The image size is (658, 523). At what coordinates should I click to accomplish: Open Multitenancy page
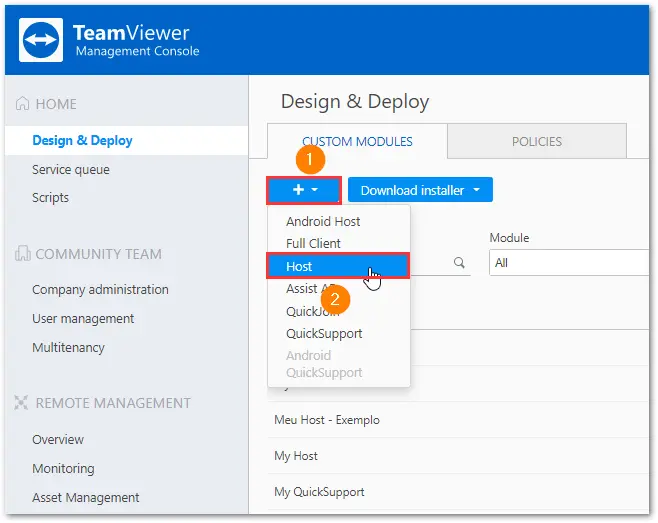68,348
